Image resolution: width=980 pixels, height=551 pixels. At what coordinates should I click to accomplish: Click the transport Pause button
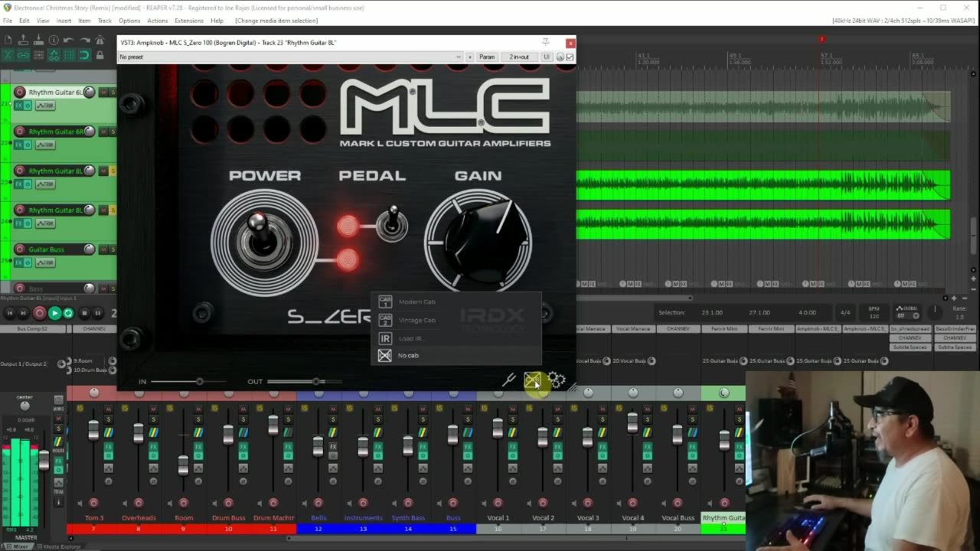point(98,313)
